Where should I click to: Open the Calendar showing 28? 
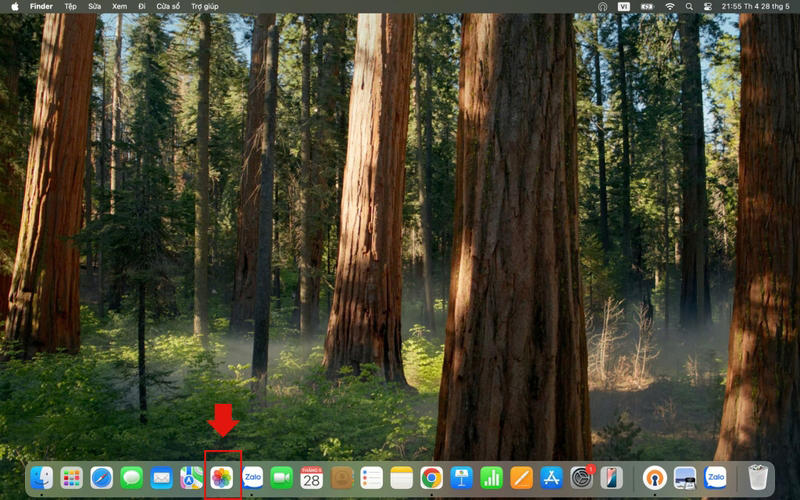click(312, 478)
